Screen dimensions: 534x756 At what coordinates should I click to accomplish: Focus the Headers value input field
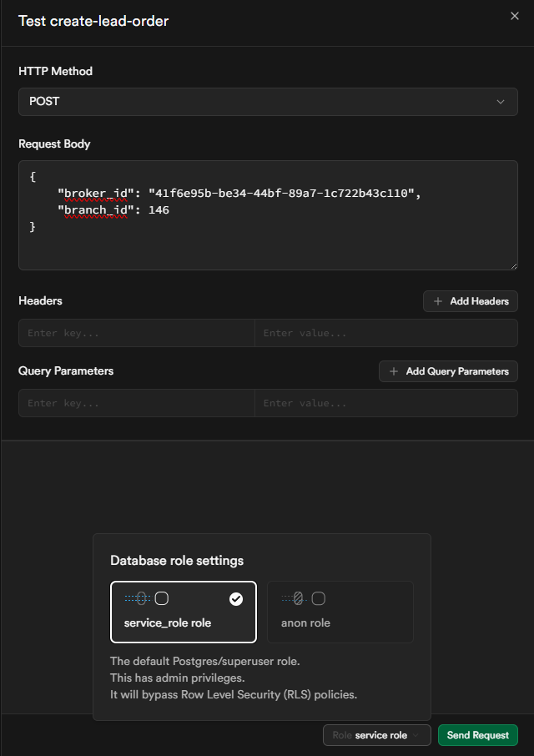(x=385, y=333)
